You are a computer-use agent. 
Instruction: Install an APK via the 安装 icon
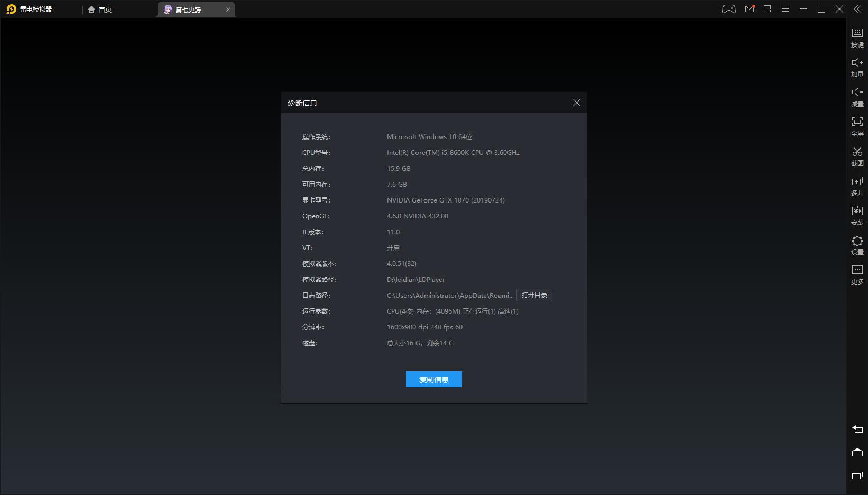click(857, 215)
